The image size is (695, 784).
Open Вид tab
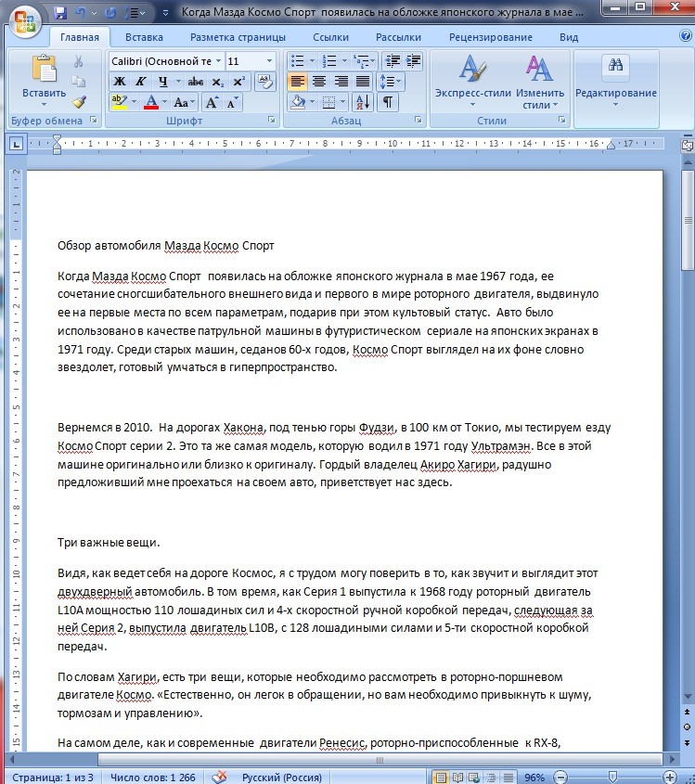(569, 37)
